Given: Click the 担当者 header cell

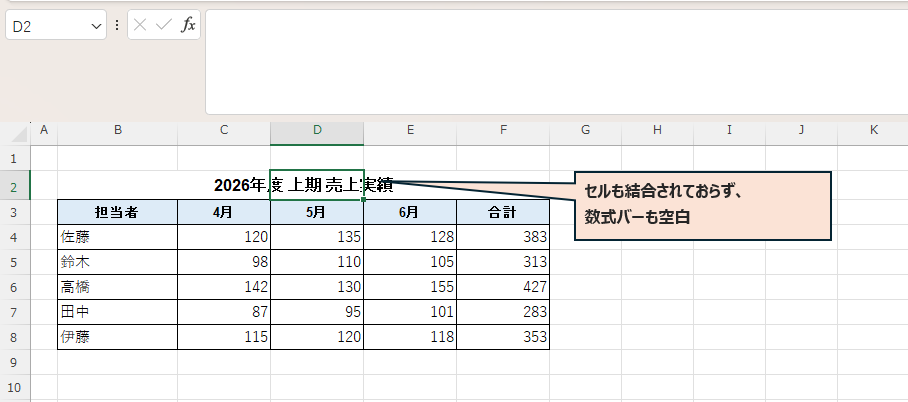Looking at the screenshot, I should point(118,212).
